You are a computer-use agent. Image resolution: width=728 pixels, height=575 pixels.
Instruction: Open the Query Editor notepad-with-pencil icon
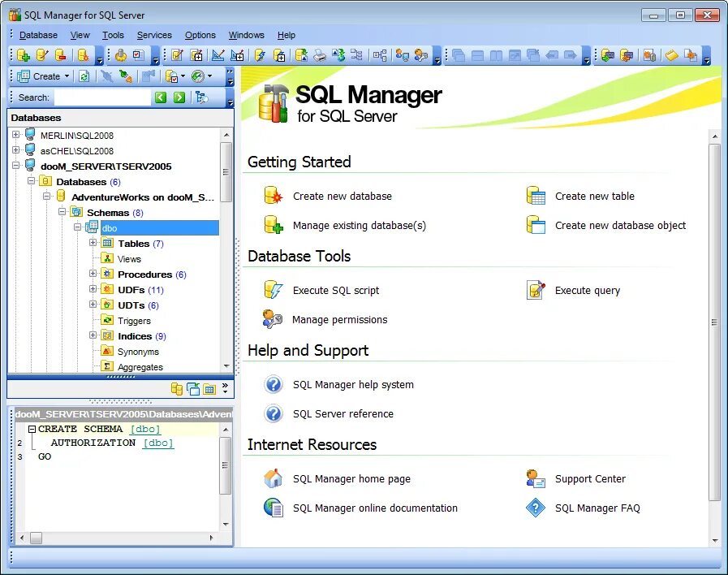tap(177, 55)
